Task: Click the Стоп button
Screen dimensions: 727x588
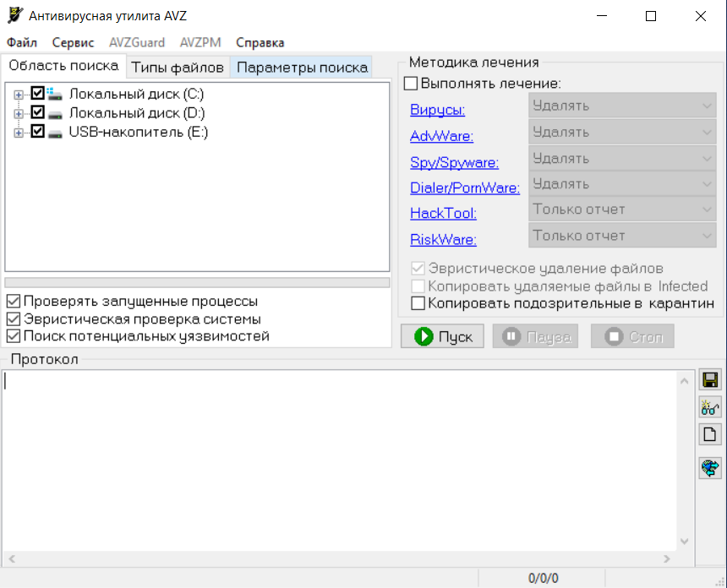Action: coord(632,336)
